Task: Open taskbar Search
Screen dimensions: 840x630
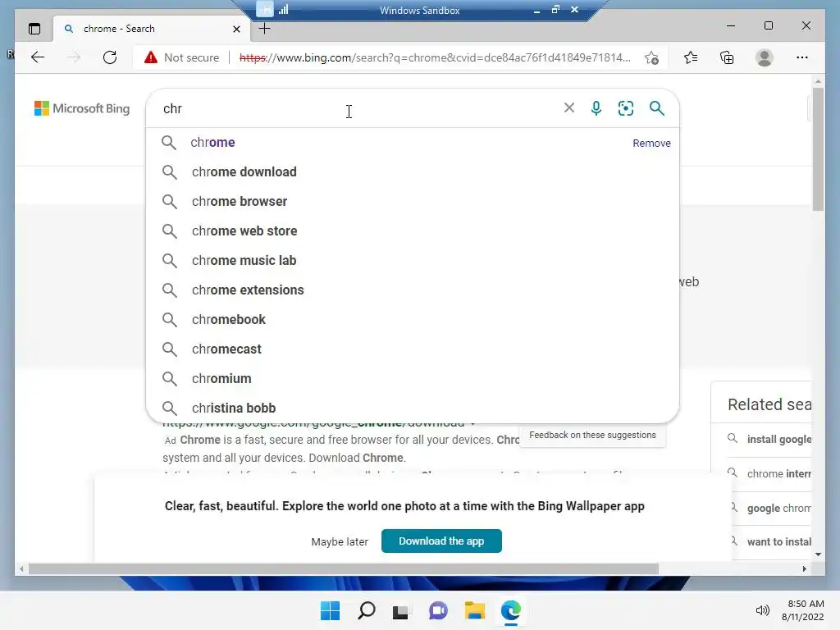Action: [x=367, y=610]
